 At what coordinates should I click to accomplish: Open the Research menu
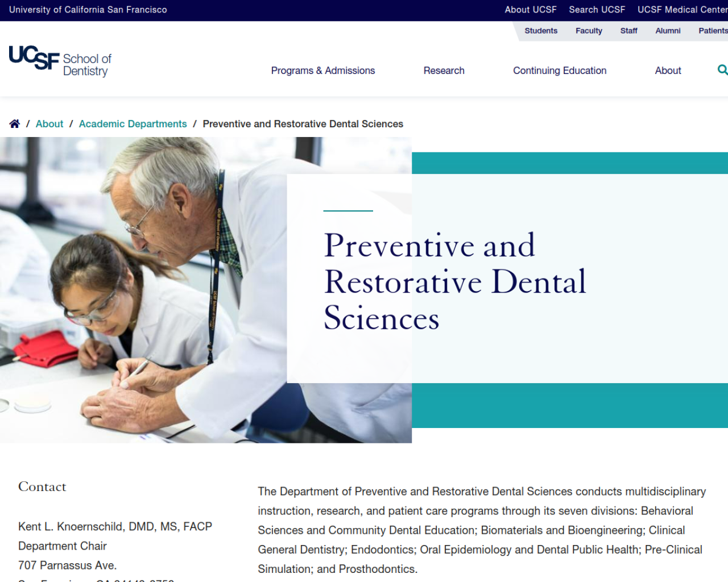click(444, 70)
